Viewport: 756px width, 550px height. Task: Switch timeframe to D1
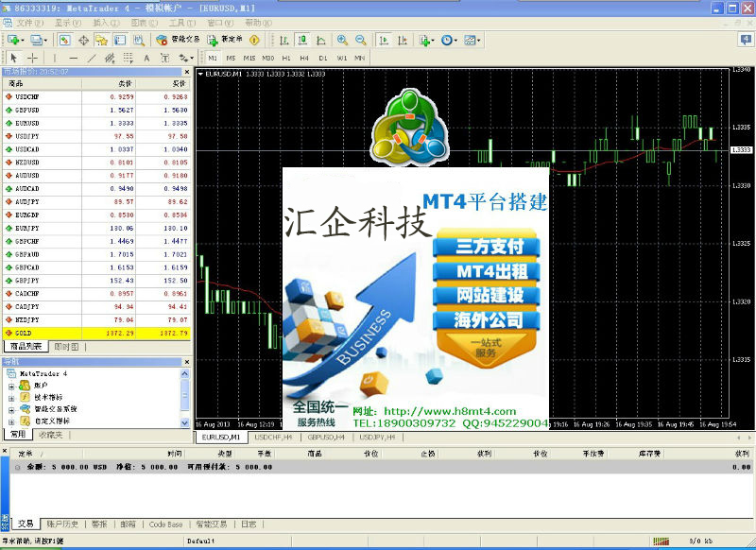323,58
